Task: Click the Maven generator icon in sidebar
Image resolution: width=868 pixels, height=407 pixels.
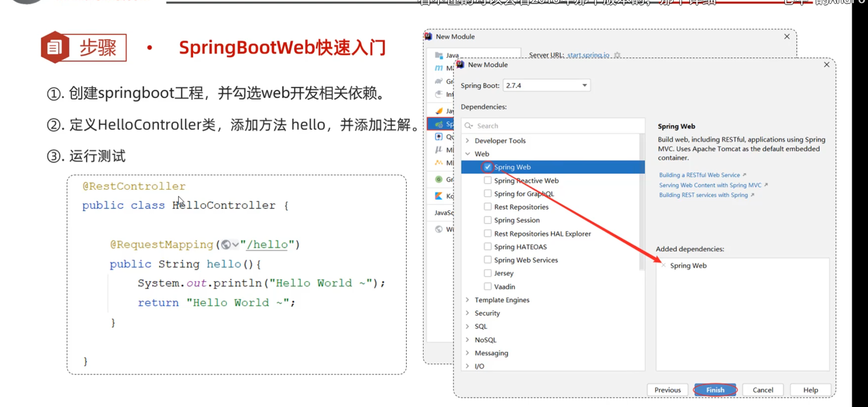Action: (x=439, y=68)
